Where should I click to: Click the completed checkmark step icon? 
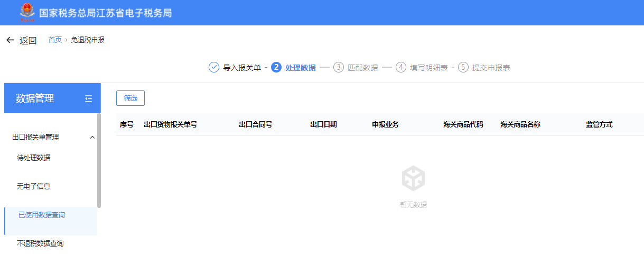(x=214, y=67)
